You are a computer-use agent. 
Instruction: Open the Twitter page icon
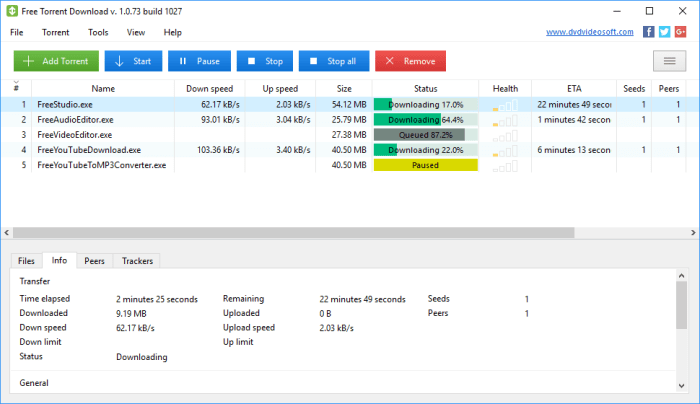(664, 32)
